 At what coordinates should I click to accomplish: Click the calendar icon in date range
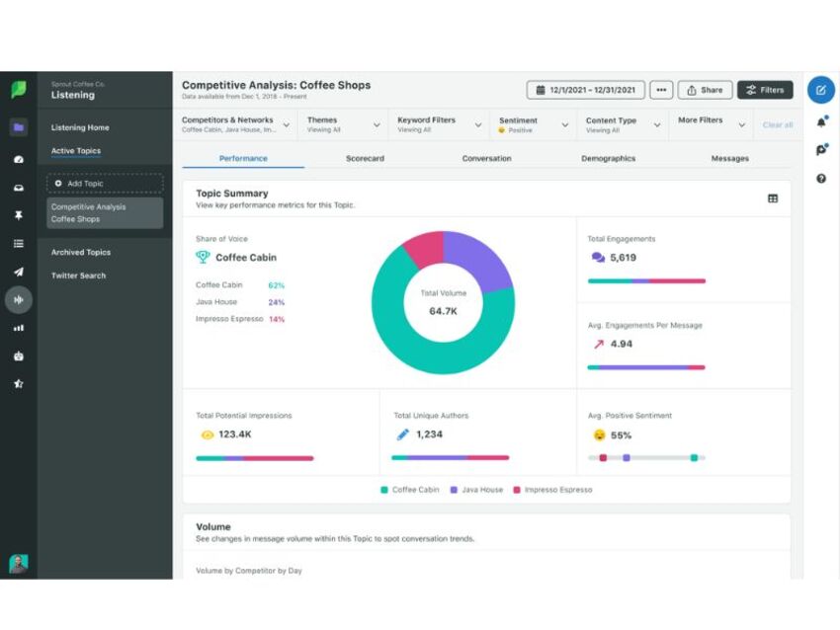coord(541,90)
